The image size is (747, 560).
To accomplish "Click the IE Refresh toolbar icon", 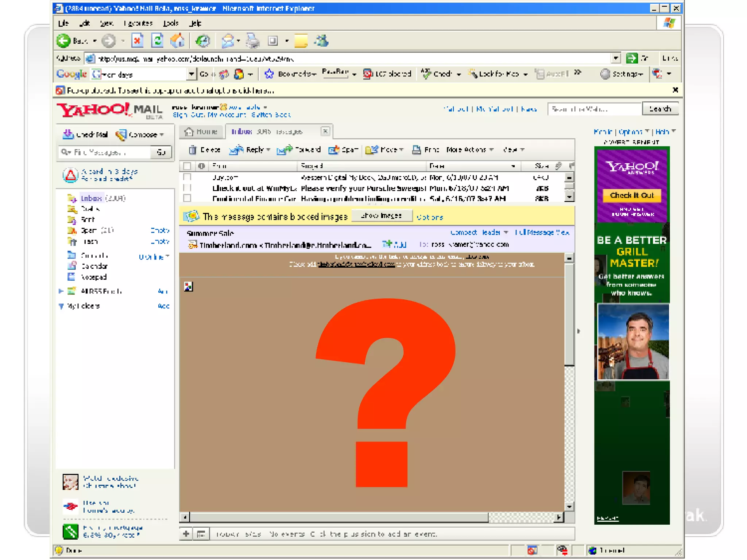I will (158, 41).
